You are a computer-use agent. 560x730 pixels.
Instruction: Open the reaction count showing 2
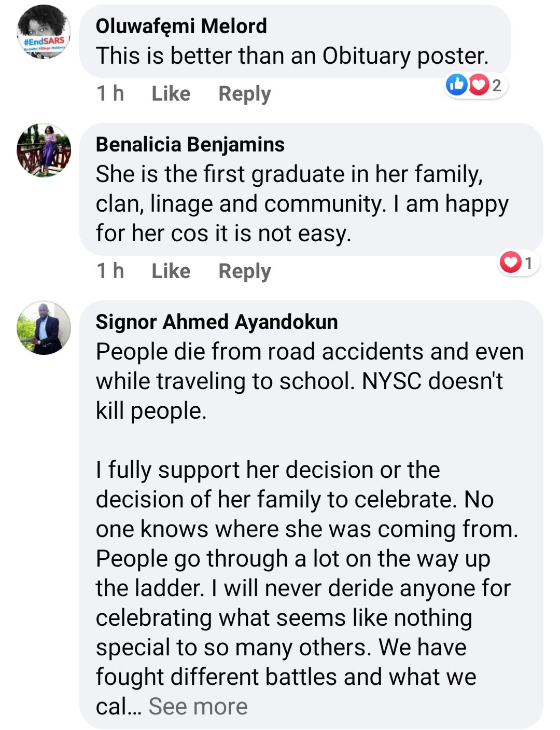pos(497,85)
